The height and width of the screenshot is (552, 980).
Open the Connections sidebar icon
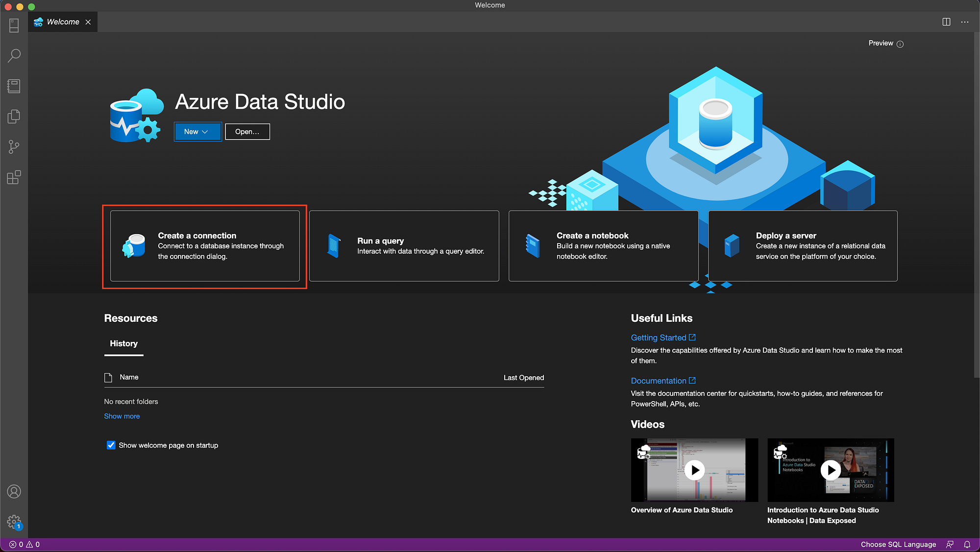click(x=14, y=25)
